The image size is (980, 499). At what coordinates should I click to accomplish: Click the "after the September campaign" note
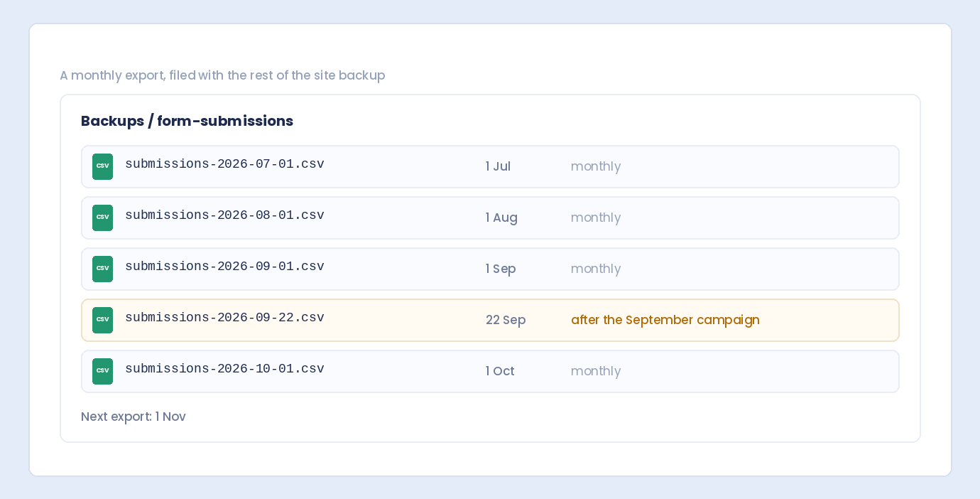click(x=665, y=320)
